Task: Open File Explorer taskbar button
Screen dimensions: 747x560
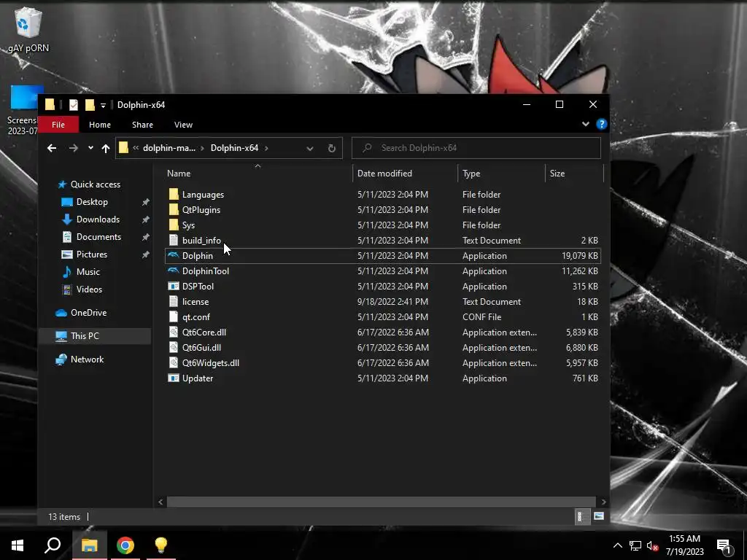Action: pos(89,545)
